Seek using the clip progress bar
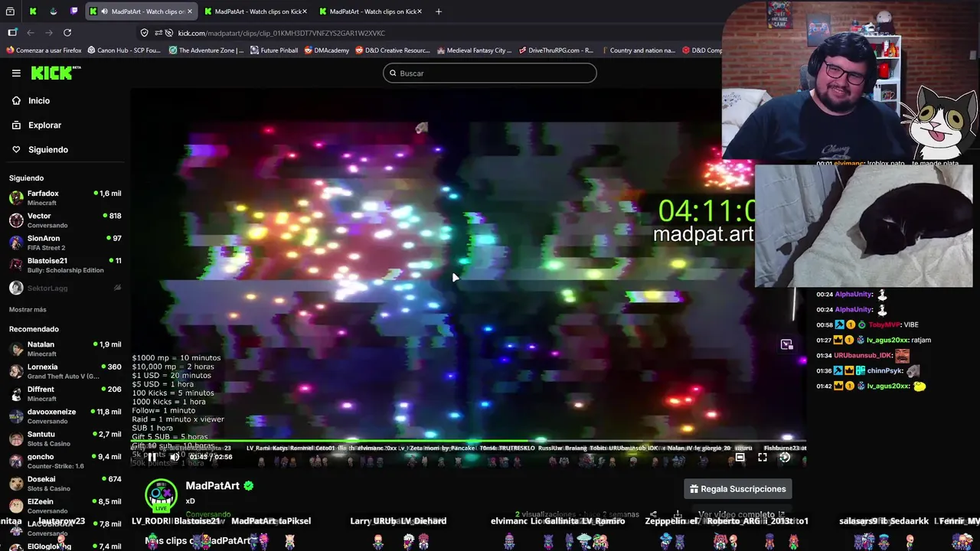This screenshot has height=551, width=980. coord(467,442)
